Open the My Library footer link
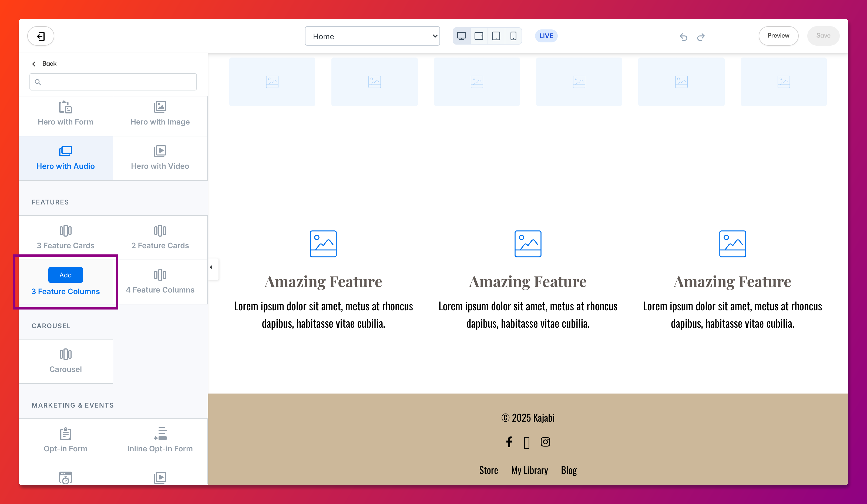Image resolution: width=867 pixels, height=504 pixels. point(529,470)
